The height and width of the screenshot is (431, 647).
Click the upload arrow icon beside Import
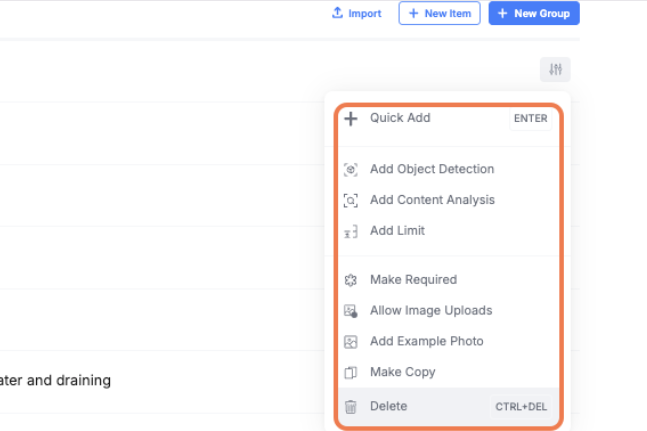point(338,13)
